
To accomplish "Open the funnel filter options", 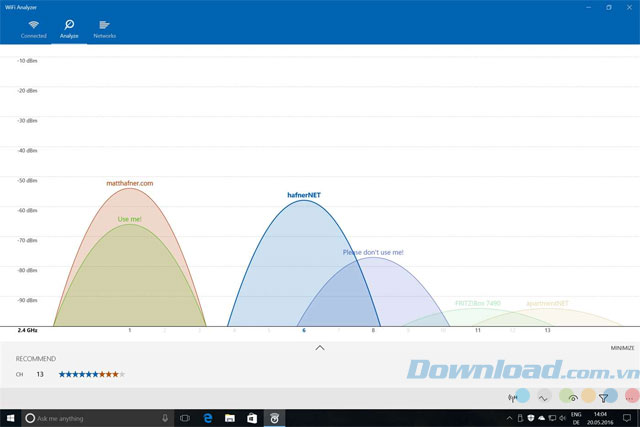I will click(603, 398).
